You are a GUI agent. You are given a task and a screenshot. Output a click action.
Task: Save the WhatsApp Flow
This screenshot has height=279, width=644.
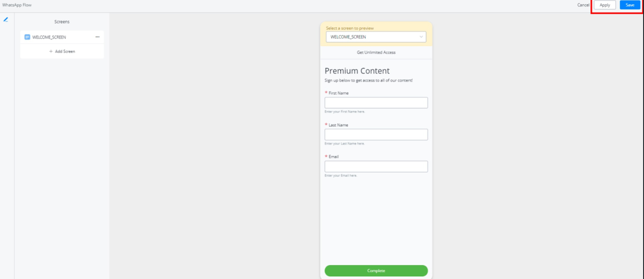tap(630, 5)
